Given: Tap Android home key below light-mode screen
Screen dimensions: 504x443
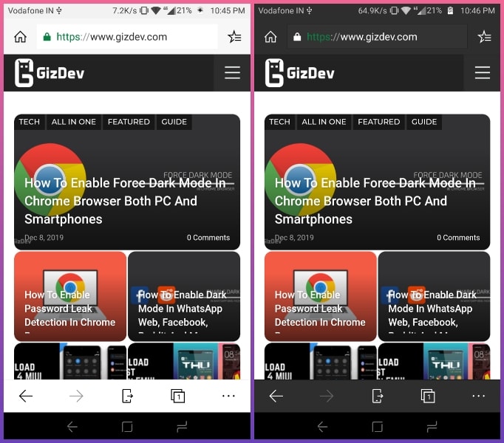Looking at the screenshot, I should coord(127,427).
